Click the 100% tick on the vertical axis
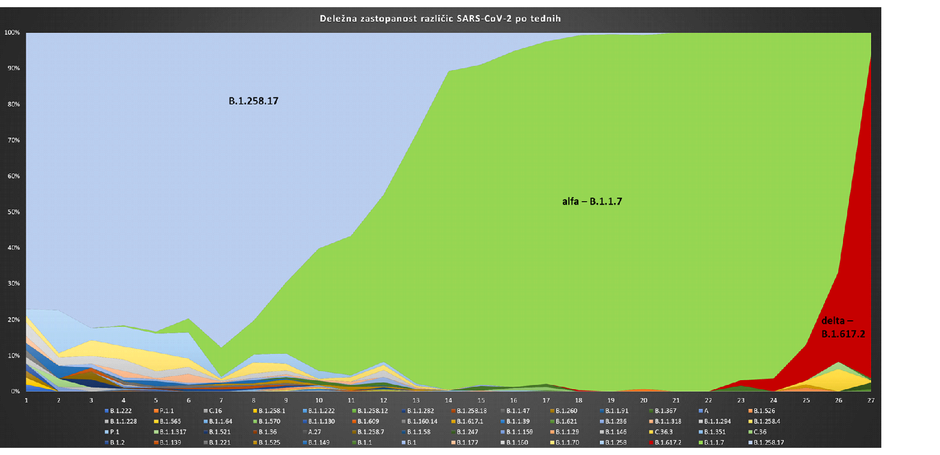 12,32
